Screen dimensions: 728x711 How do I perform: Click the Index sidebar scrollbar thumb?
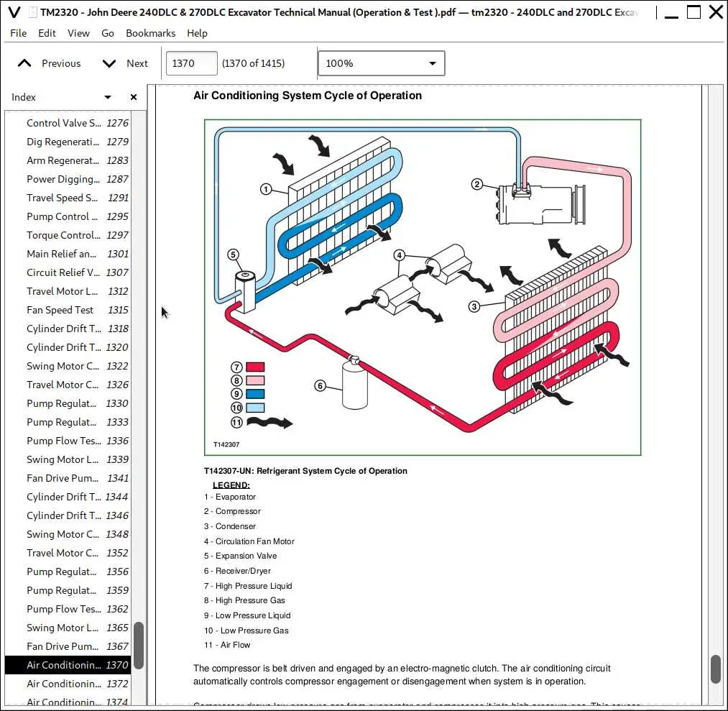click(x=139, y=646)
